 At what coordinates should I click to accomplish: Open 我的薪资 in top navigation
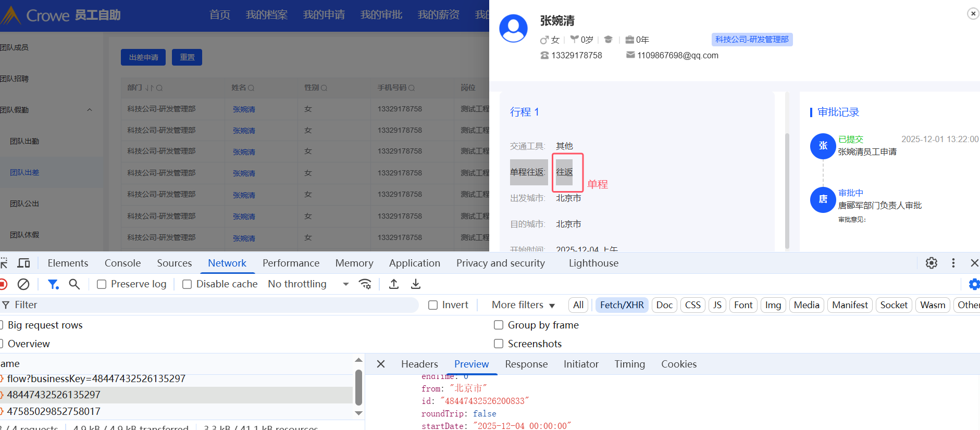click(438, 15)
